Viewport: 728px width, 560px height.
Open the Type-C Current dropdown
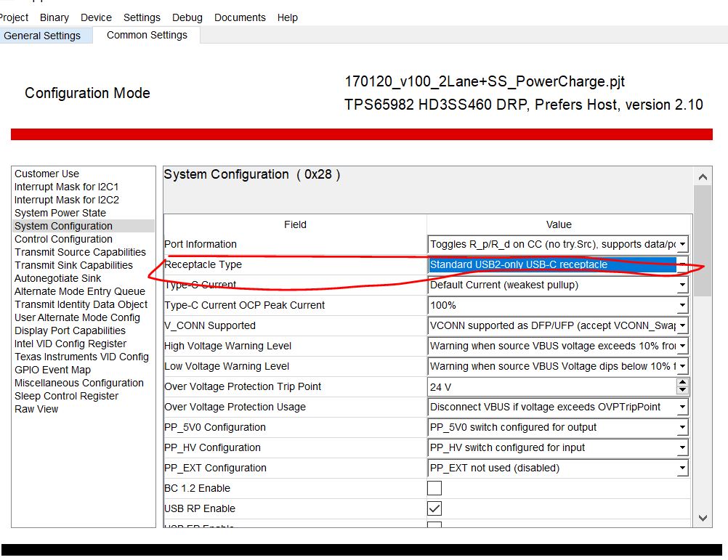click(682, 285)
